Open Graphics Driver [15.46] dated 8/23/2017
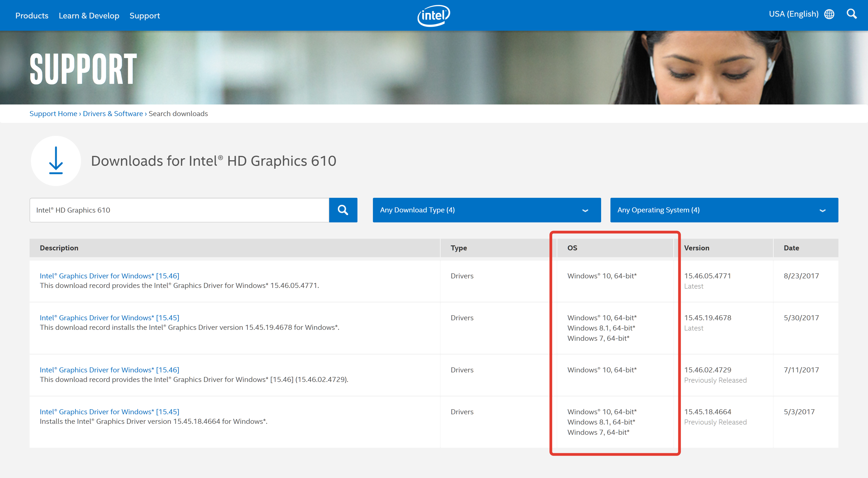 tap(109, 276)
